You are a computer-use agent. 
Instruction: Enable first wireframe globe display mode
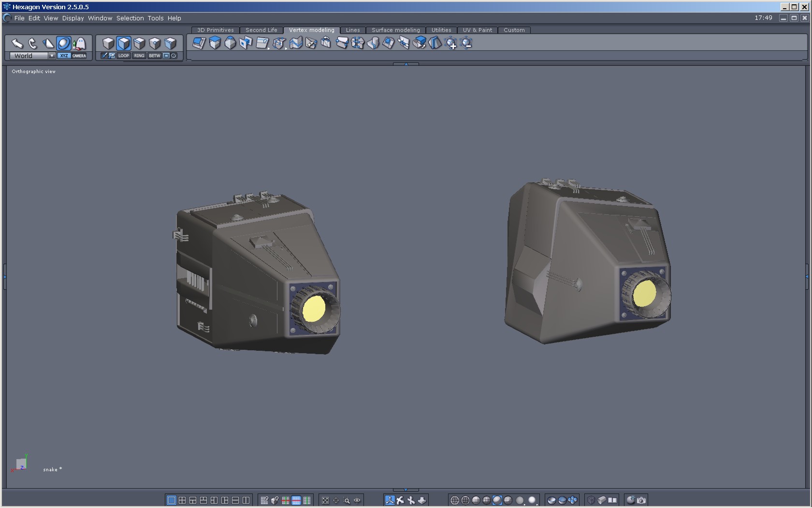coord(455,500)
